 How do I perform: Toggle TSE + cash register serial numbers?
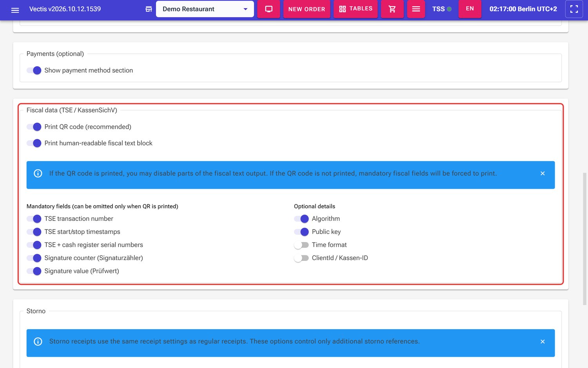(x=34, y=245)
